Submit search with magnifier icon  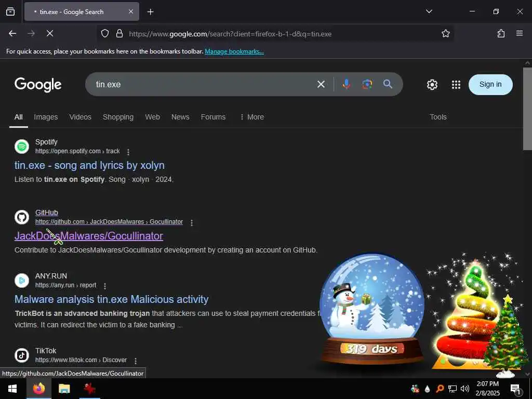[x=388, y=84]
